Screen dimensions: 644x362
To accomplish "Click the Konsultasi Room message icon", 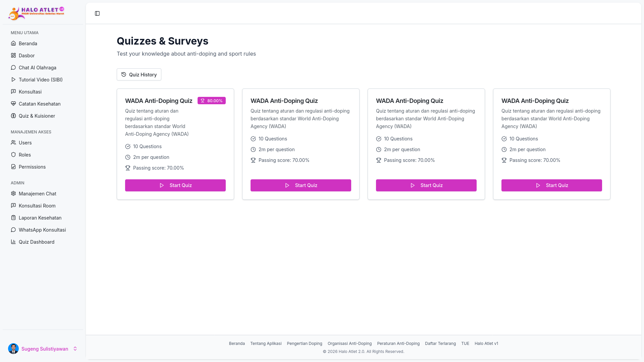I will pos(13,205).
